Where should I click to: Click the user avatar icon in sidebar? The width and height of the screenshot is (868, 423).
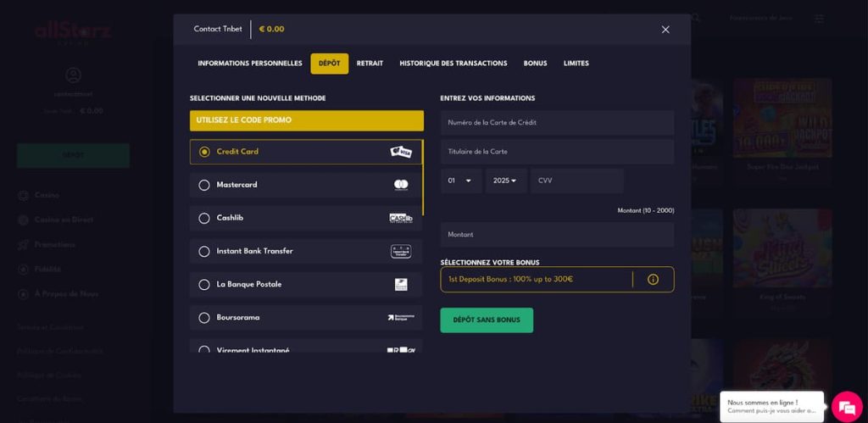tap(73, 75)
